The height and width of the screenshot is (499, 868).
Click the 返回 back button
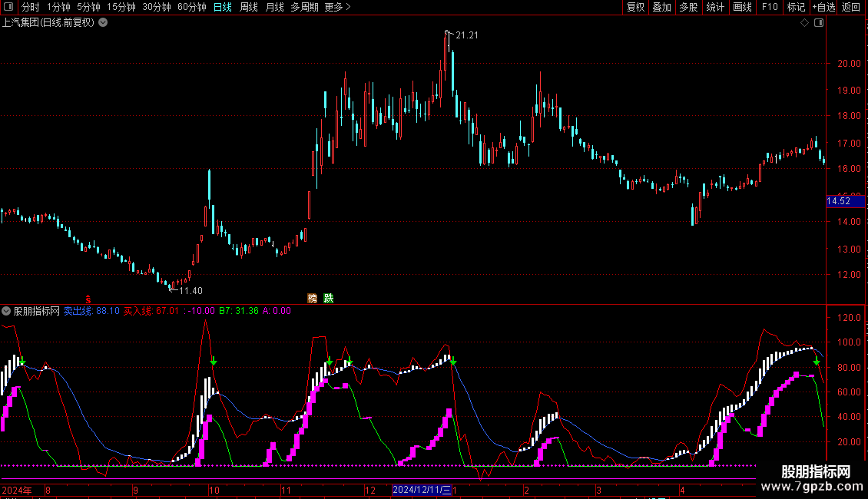coord(851,7)
